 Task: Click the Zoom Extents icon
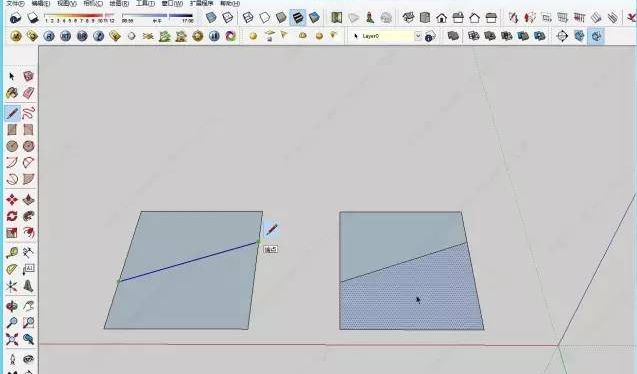click(12, 339)
